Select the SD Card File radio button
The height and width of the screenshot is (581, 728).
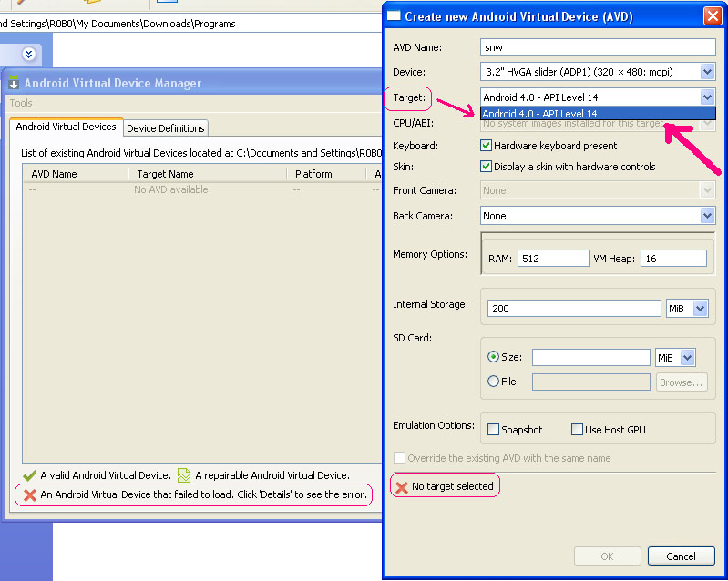pos(493,382)
